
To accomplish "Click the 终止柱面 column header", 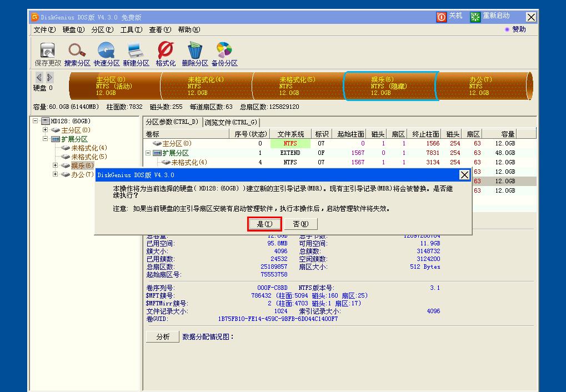I will (x=425, y=134).
